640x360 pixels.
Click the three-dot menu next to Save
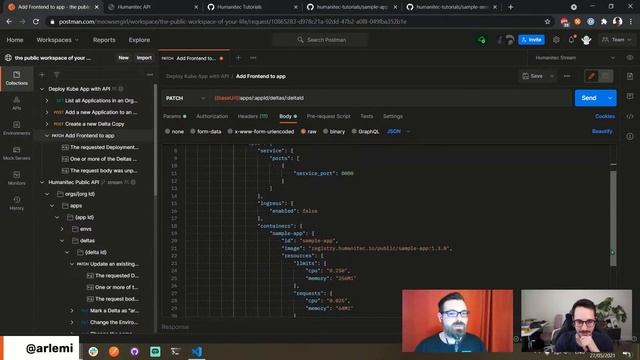coord(567,76)
